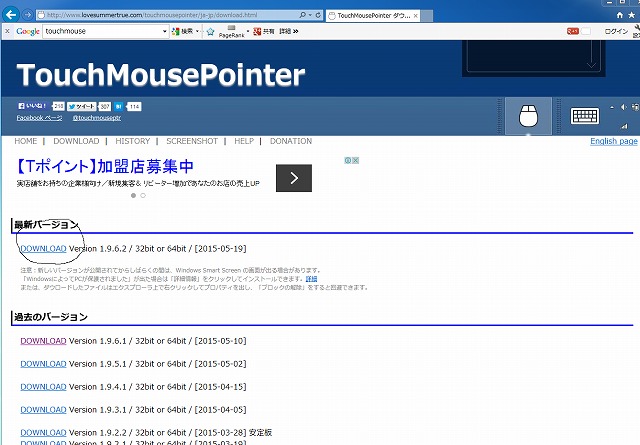This screenshot has width=640, height=445.
Task: Click the 詳細 more options chevron
Action: pos(289,31)
